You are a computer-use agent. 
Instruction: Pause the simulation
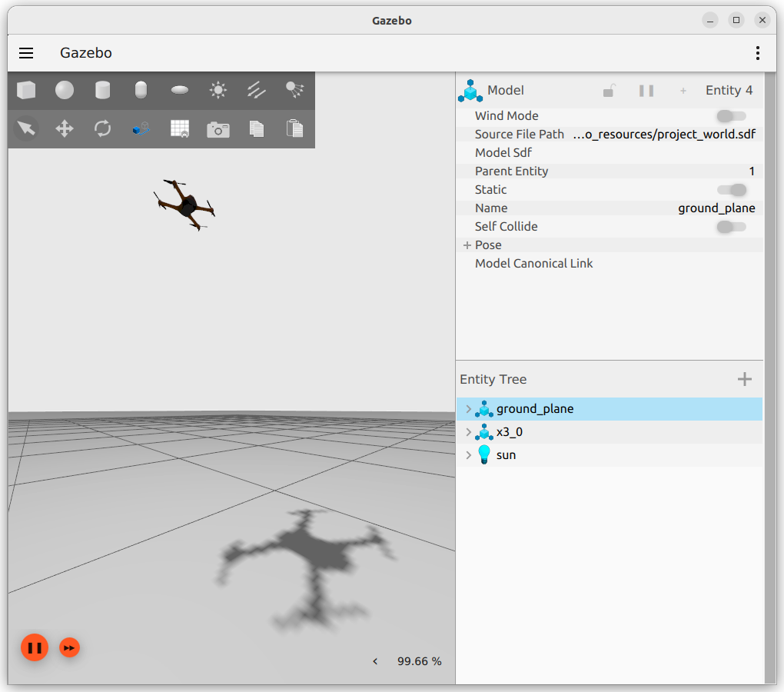[35, 647]
